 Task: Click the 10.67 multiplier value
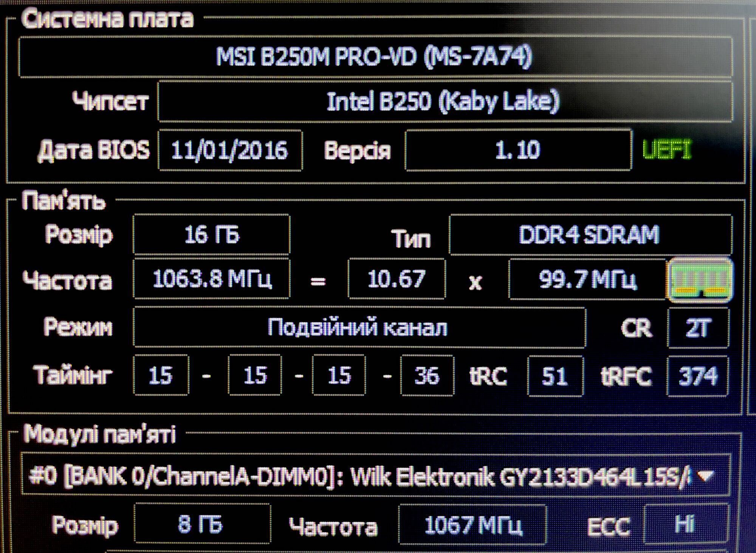[397, 279]
